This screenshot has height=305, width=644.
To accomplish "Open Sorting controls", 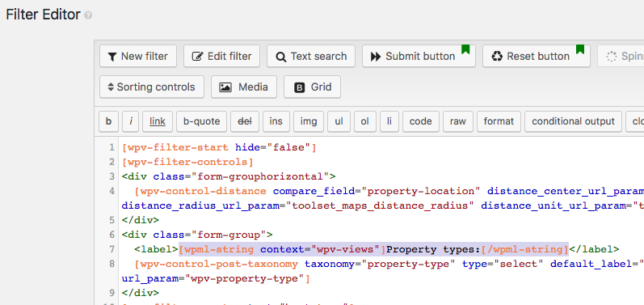I will (x=152, y=87).
